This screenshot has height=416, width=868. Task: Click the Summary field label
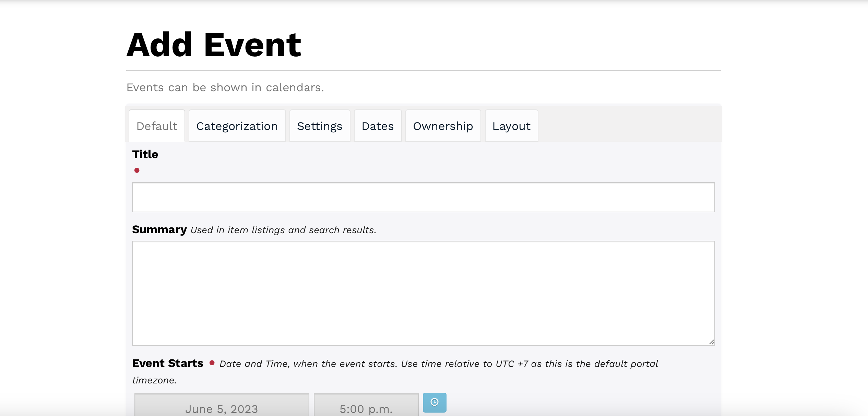point(159,229)
